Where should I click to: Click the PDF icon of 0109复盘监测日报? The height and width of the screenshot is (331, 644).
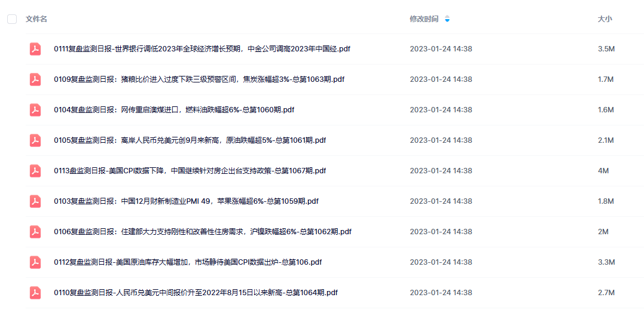(35, 79)
